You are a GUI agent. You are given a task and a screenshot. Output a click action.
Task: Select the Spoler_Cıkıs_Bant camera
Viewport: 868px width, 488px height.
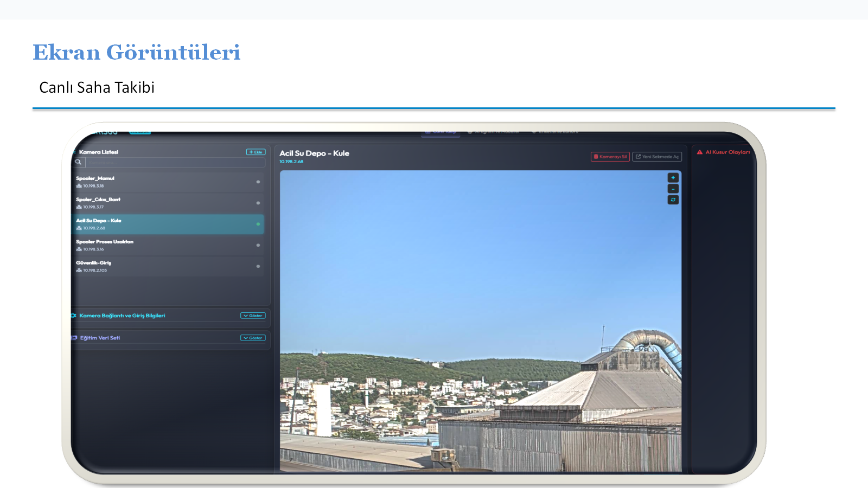point(168,203)
